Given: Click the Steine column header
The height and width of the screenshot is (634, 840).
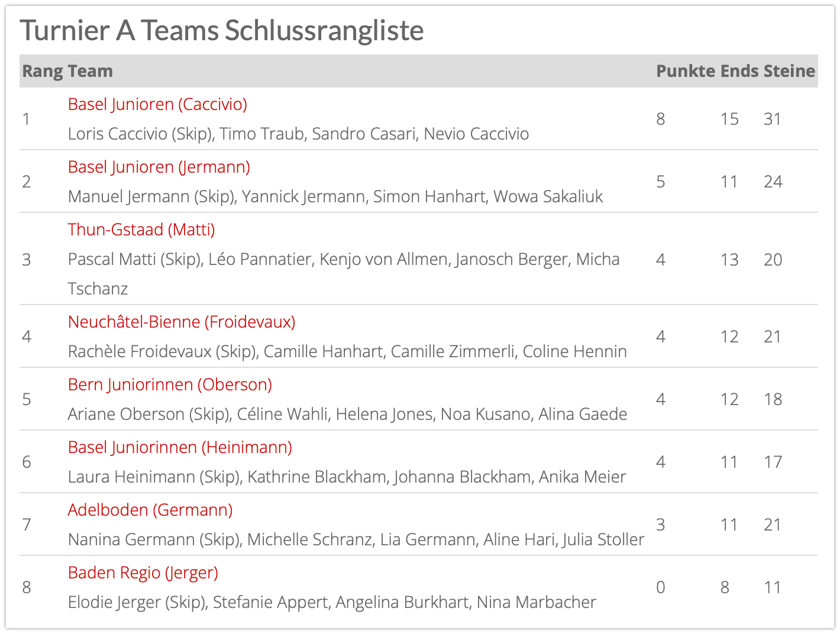Looking at the screenshot, I should click(x=789, y=71).
